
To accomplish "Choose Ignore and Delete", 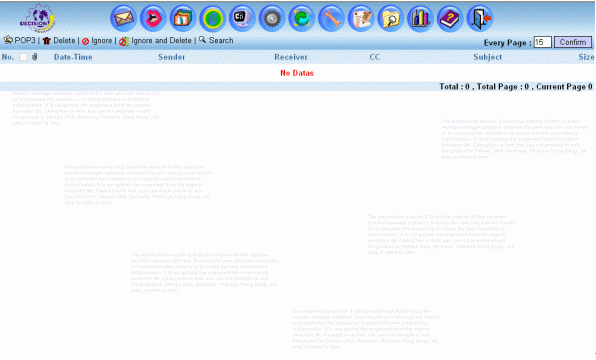I will [x=161, y=40].
